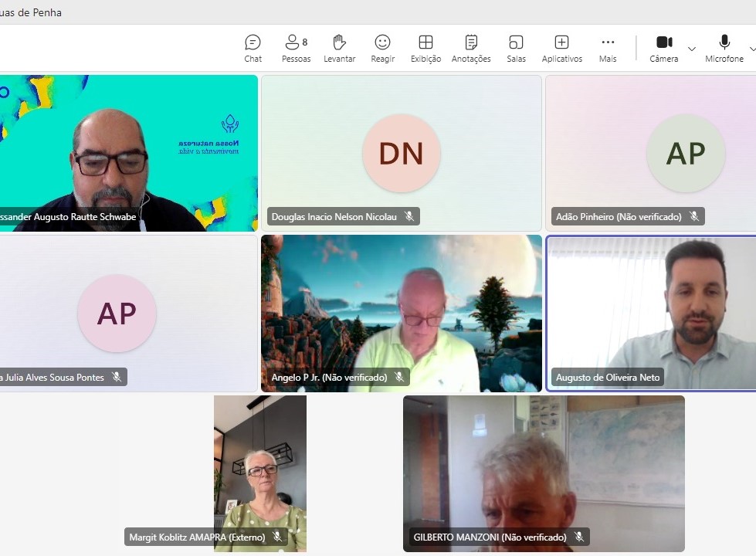The image size is (756, 556).
Task: Click muted mic icon beside Douglas Nicolau
Action: [x=409, y=217]
